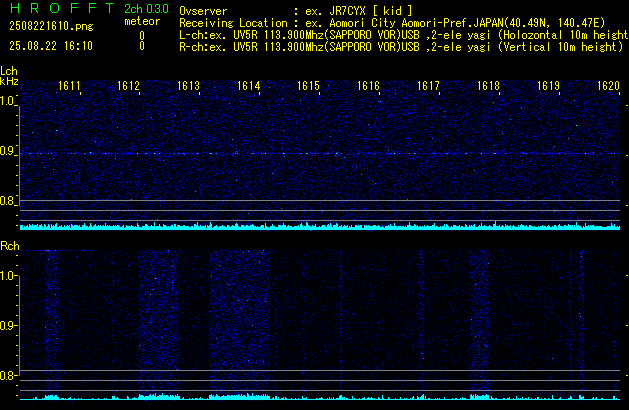Click the Rch 0.9 kHz axis label
629x410 pixels.
pyautogui.click(x=7, y=326)
